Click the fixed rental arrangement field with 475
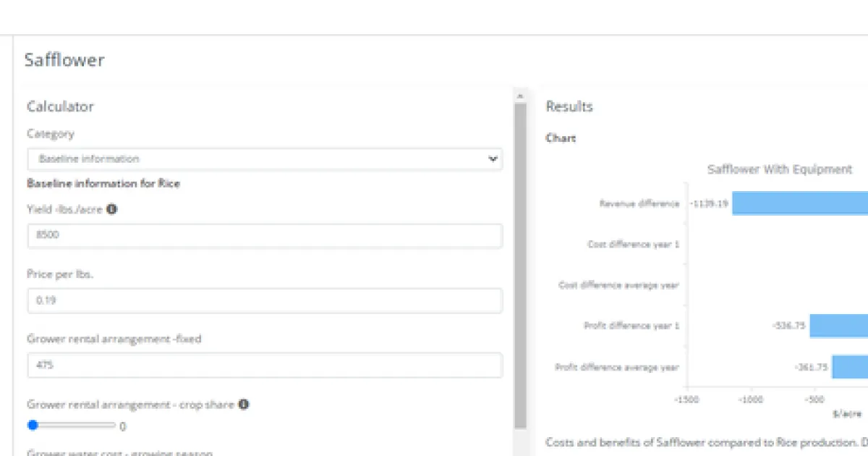This screenshot has width=868, height=456. 265,365
